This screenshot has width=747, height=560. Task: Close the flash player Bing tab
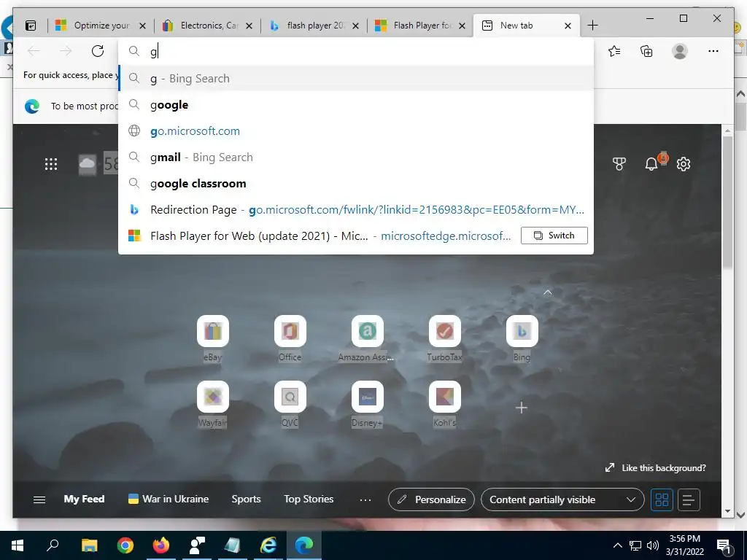pyautogui.click(x=355, y=26)
